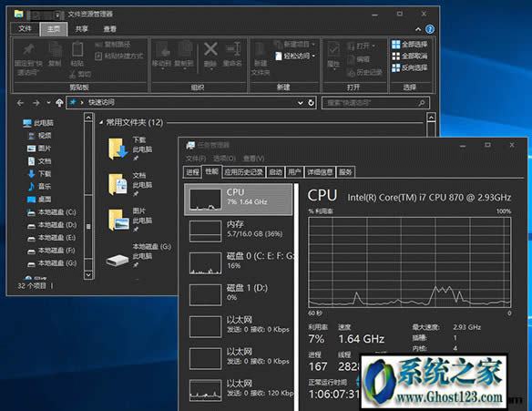Image resolution: width=532 pixels, height=411 pixels.
Task: Click the 历史记录 button
Action: [364, 72]
